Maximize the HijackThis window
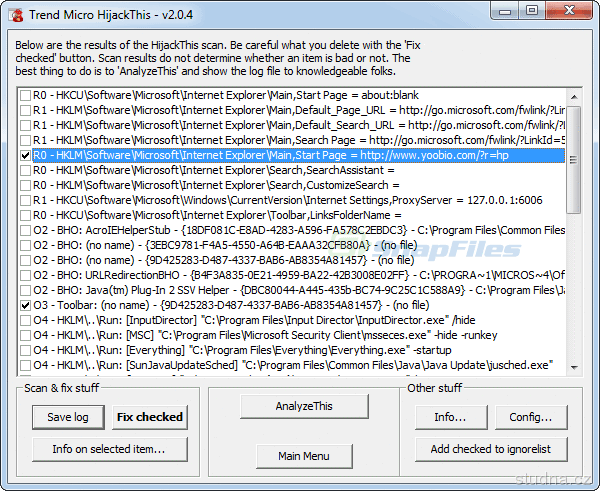 (532, 11)
